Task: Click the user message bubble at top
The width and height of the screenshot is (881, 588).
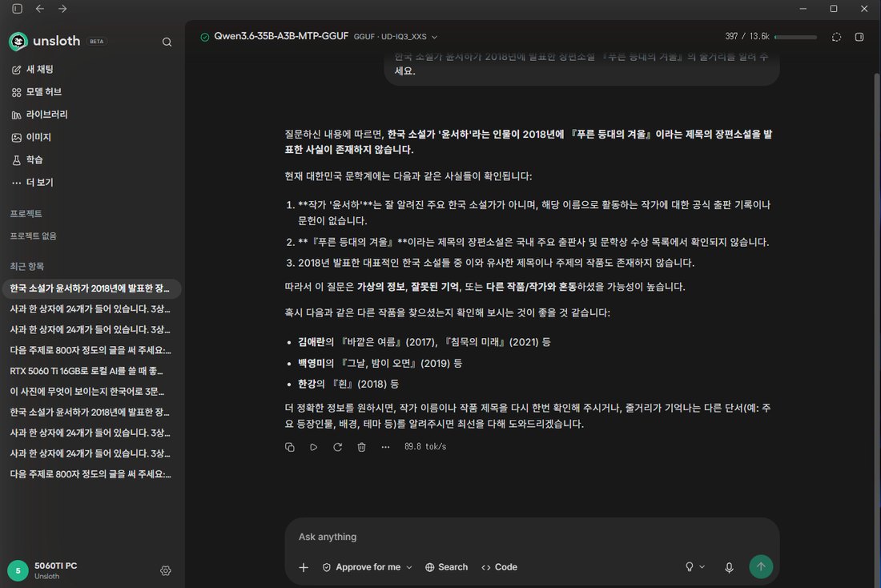Action: click(x=581, y=67)
